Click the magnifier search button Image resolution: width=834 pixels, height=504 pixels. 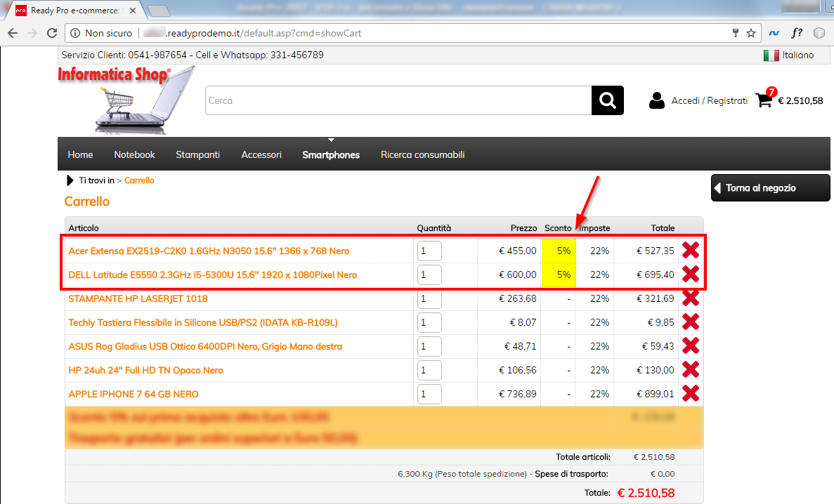(x=608, y=100)
